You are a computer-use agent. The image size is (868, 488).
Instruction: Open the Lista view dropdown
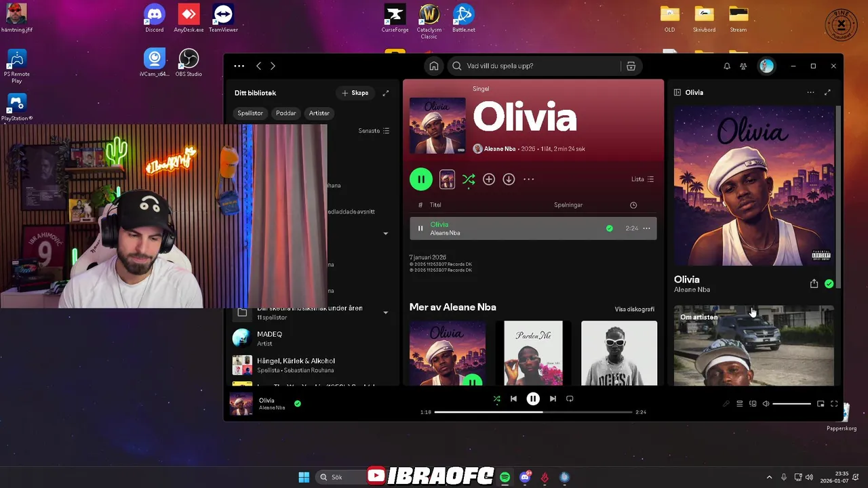(x=643, y=179)
